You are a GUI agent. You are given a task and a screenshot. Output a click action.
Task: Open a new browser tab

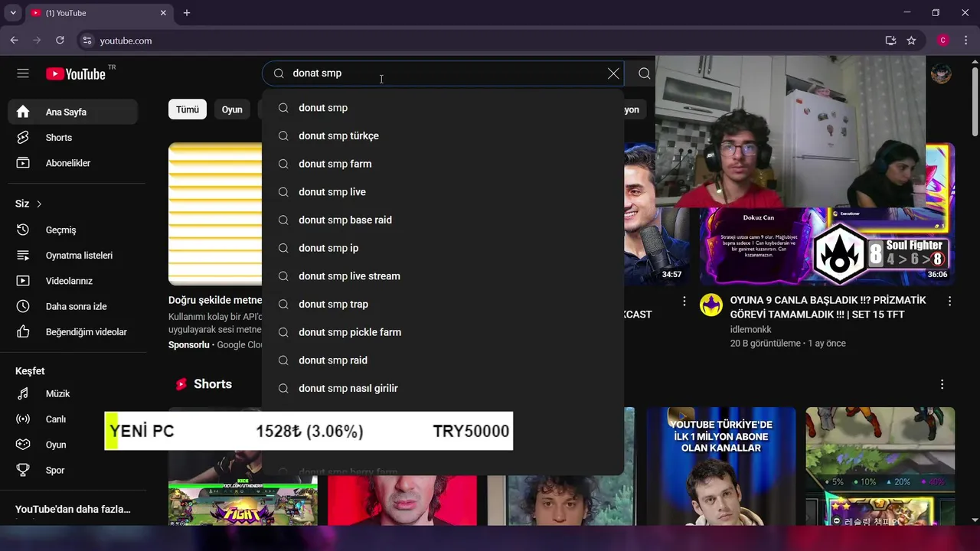[187, 13]
